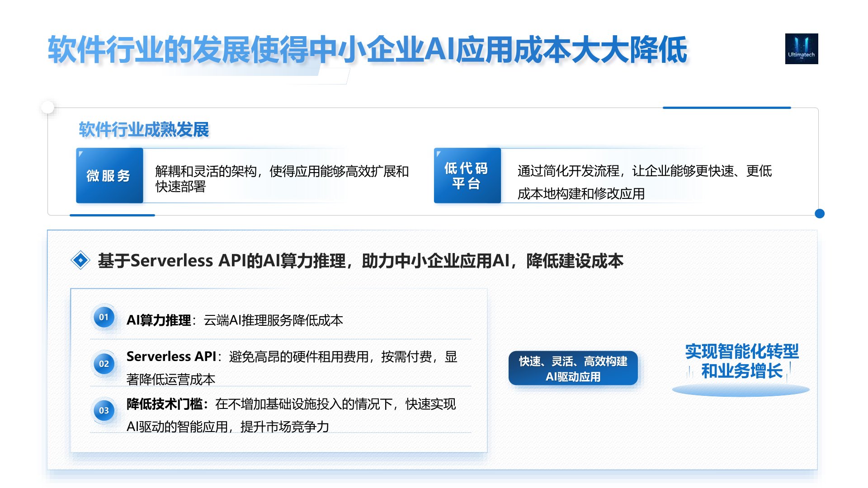The height and width of the screenshot is (488, 868).
Task: Click the 软件行业成熟发展 subheading
Action: [x=144, y=130]
